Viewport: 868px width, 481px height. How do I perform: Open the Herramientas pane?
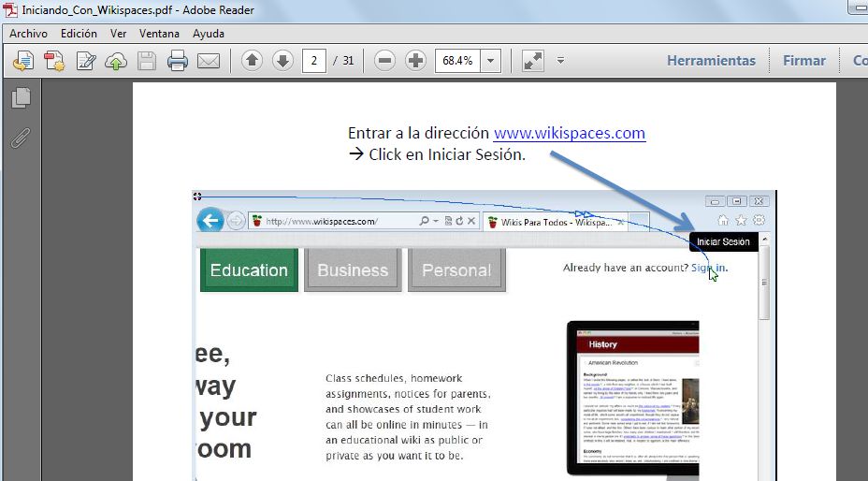point(711,61)
